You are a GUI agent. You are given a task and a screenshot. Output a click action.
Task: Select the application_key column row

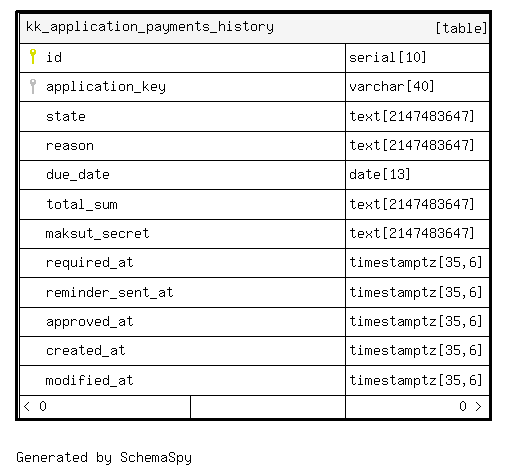254,87
